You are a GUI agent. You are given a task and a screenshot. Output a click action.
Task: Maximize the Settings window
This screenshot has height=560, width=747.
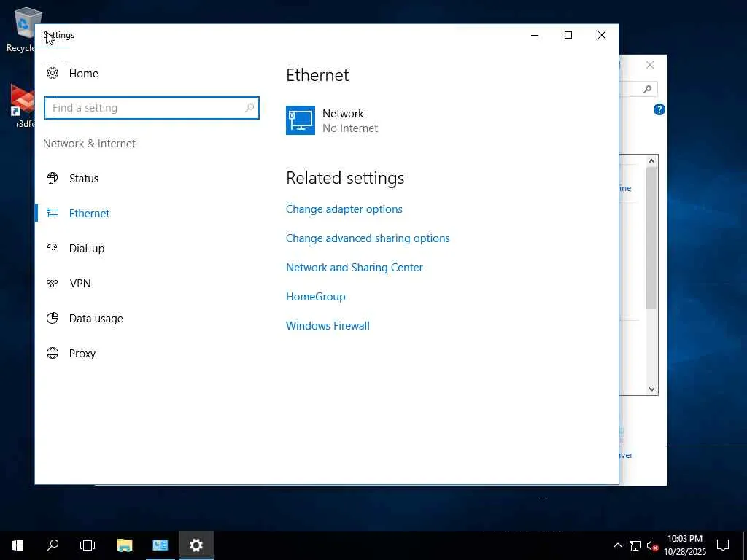[x=568, y=35]
